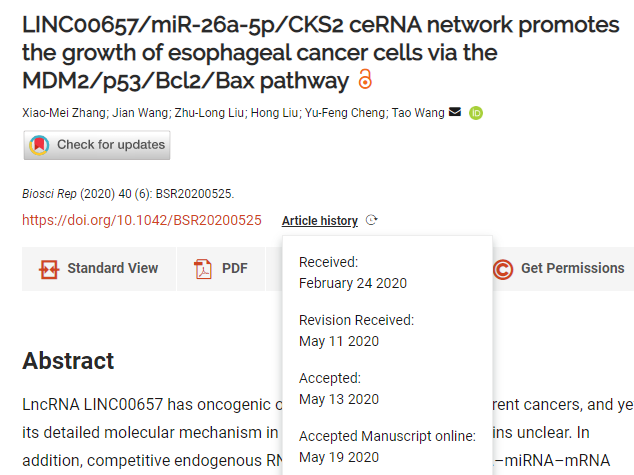Image resolution: width=634 pixels, height=475 pixels.
Task: Click the PDF document icon
Action: point(203,269)
